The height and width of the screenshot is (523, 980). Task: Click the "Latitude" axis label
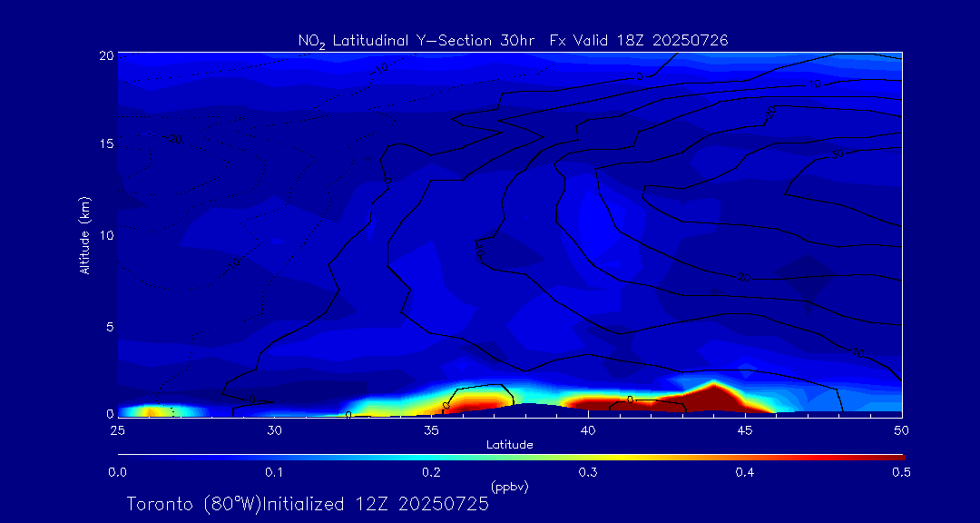[510, 445]
